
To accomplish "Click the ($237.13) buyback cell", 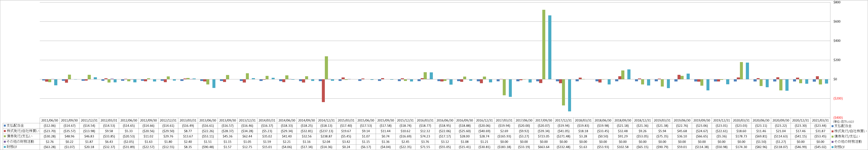I will pyautogui.click(x=327, y=131).
